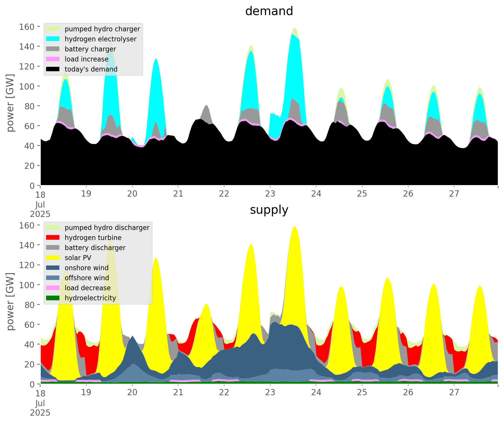Click the yellow solar PV legend swatch
504x423 pixels.
click(x=53, y=258)
